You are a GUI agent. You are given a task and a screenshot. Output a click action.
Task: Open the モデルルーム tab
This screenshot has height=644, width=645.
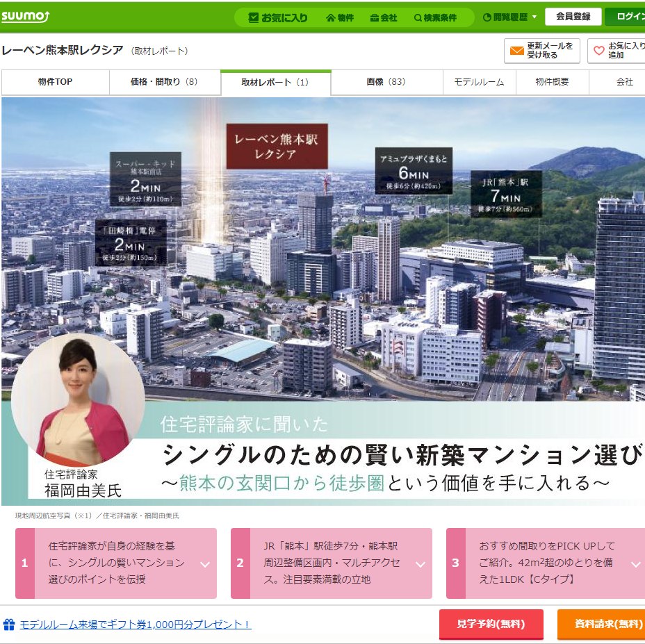[x=479, y=82]
